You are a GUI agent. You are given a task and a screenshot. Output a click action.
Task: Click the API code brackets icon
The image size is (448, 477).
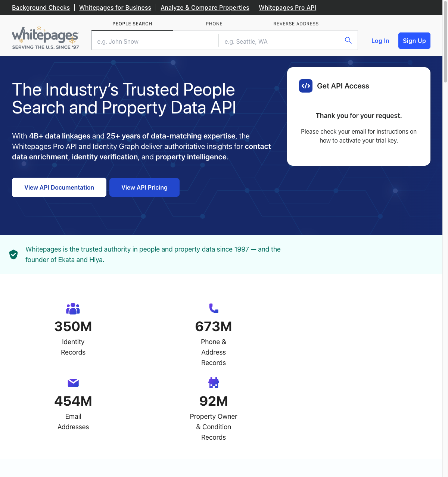306,86
